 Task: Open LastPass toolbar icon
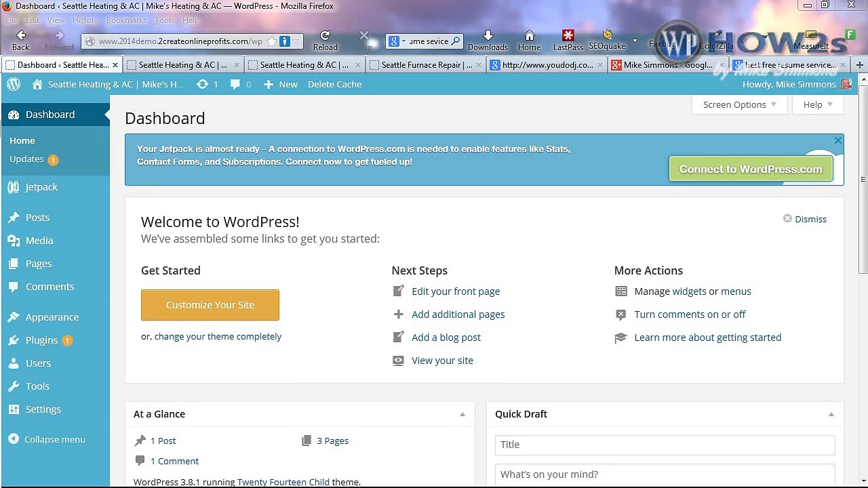[x=568, y=35]
